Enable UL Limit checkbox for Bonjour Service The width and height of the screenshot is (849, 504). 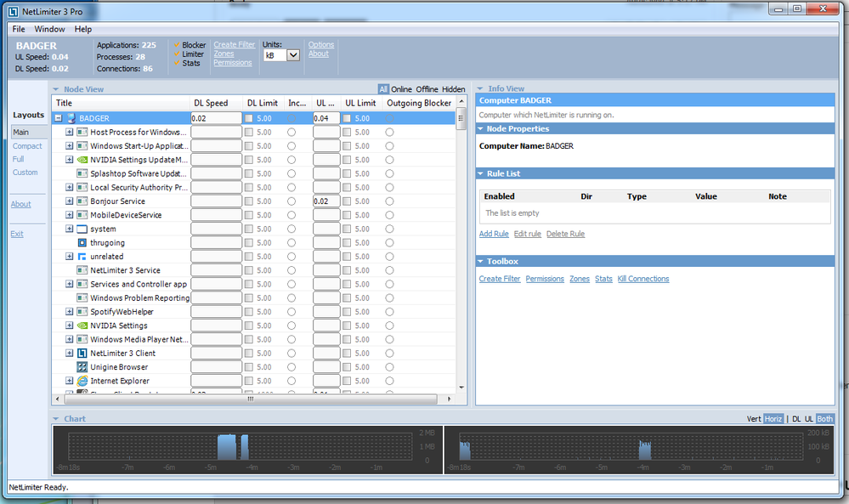[347, 201]
